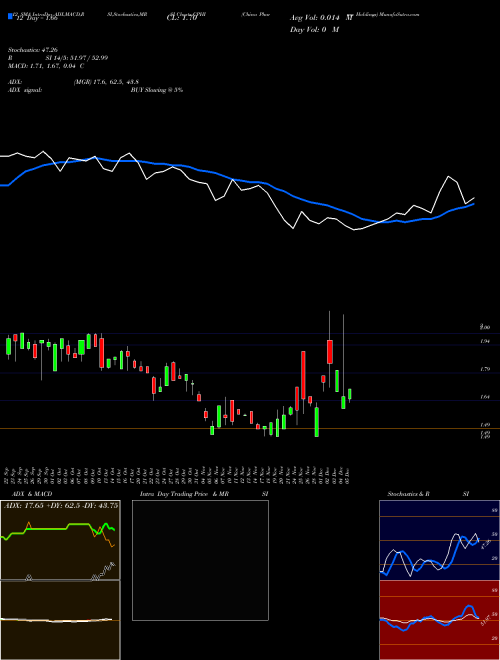Click the 'ADX: 17.65 +DY: 62.5 -DY: 43.75' header
This screenshot has width=500, height=660.
click(x=61, y=506)
